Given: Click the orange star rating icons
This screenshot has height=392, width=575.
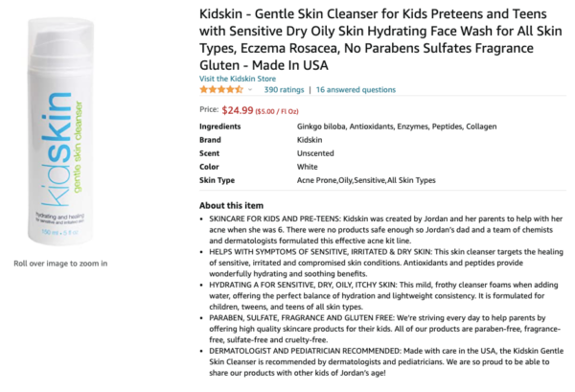Looking at the screenshot, I should tap(221, 89).
